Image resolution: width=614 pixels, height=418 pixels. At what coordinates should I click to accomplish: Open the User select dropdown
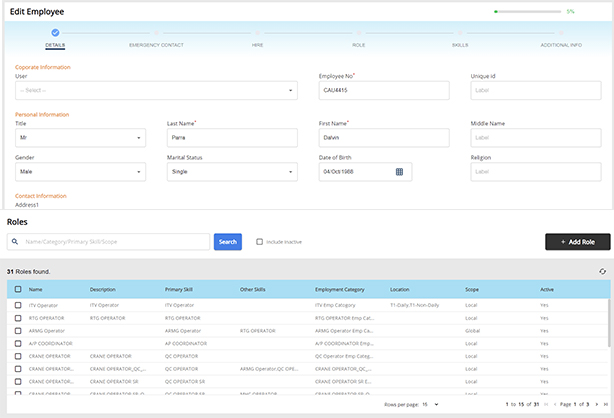156,91
